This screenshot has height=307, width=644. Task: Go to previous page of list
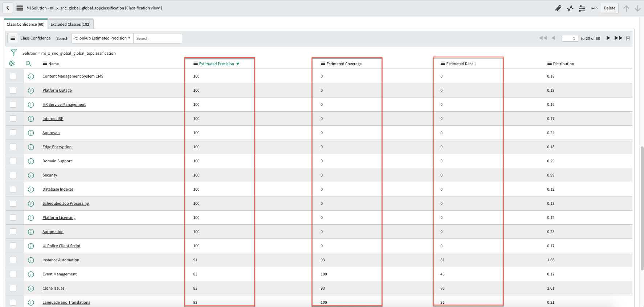click(x=553, y=38)
